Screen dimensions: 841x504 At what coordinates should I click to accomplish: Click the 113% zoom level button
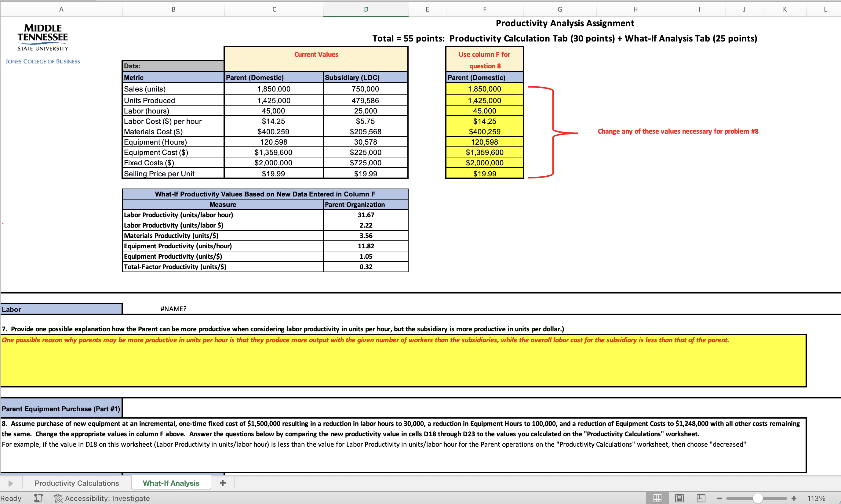[x=816, y=498]
